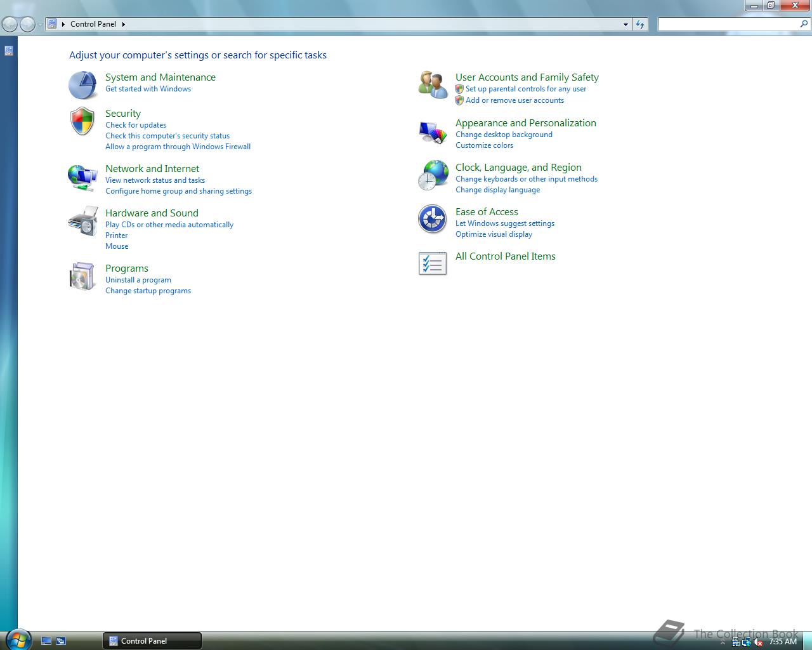Click the Ease of Access icon
Image resolution: width=812 pixels, height=650 pixels.
(433, 219)
